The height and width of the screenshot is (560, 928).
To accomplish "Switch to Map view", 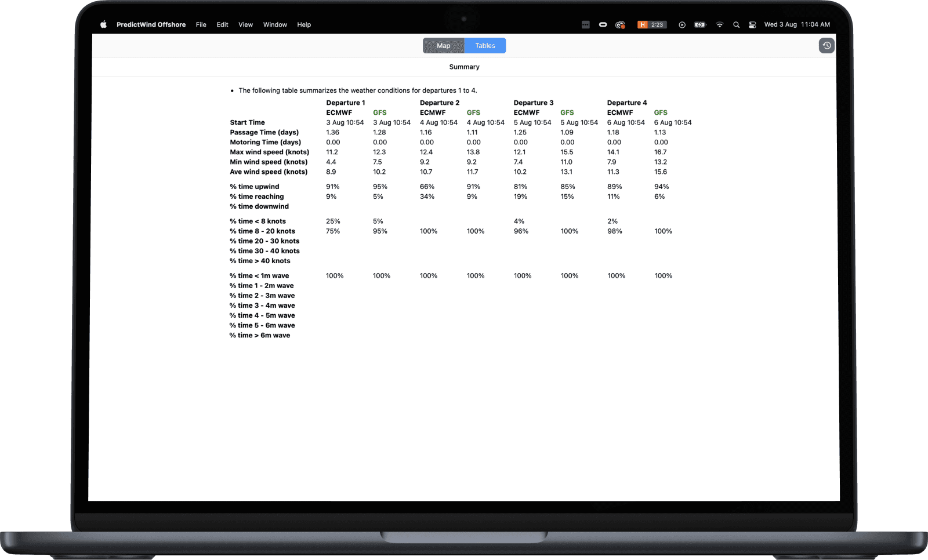I will (443, 45).
